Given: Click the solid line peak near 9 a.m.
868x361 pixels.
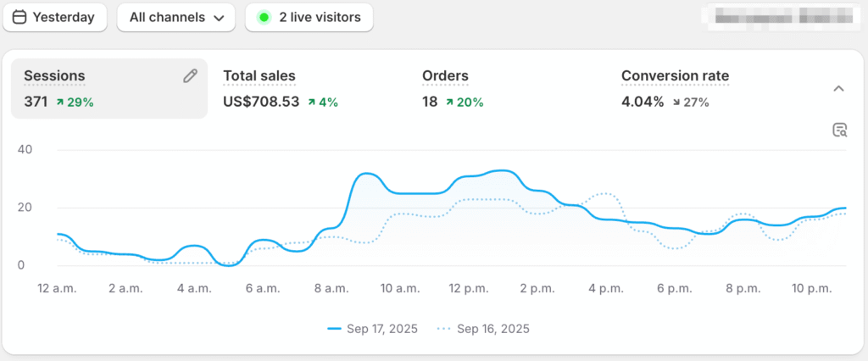Looking at the screenshot, I should click(x=365, y=174).
